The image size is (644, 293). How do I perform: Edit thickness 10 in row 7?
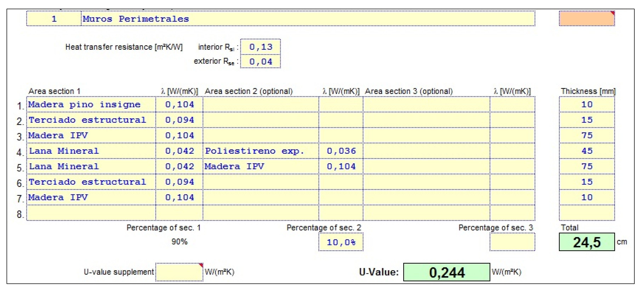[587, 198]
